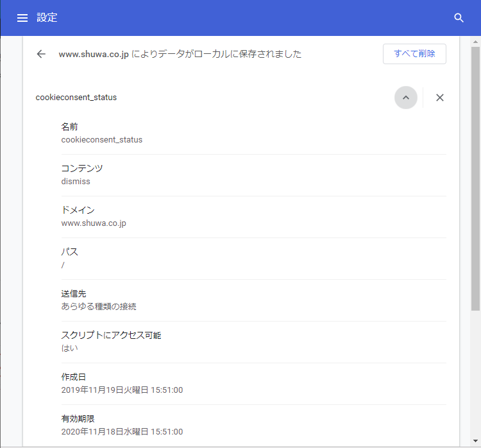The image size is (481, 448).
Task: Click the scrollbar up arrow
Action: tap(475, 41)
